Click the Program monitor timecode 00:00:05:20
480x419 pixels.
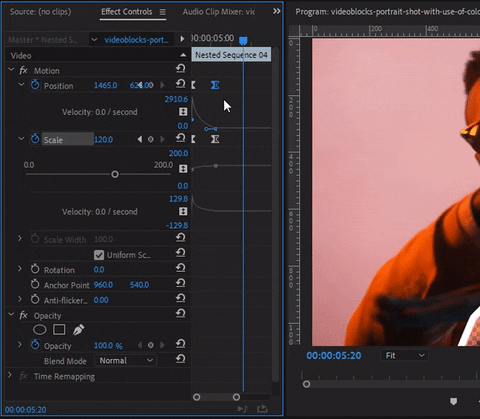coord(334,356)
